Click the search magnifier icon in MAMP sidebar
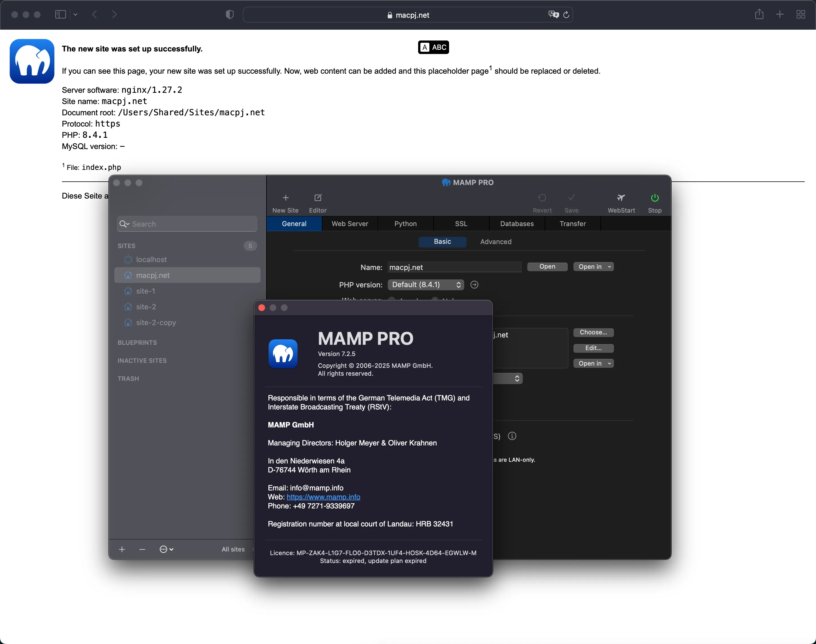The width and height of the screenshot is (816, 644). pyautogui.click(x=124, y=224)
